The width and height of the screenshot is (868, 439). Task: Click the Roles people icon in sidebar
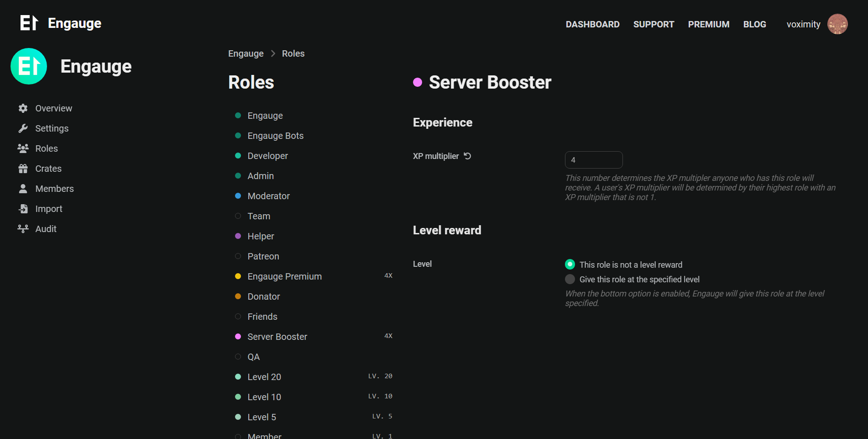[23, 148]
